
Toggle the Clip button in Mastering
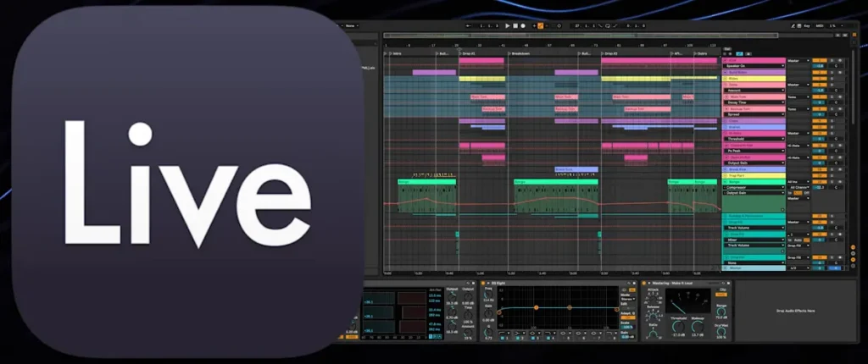[x=721, y=295]
